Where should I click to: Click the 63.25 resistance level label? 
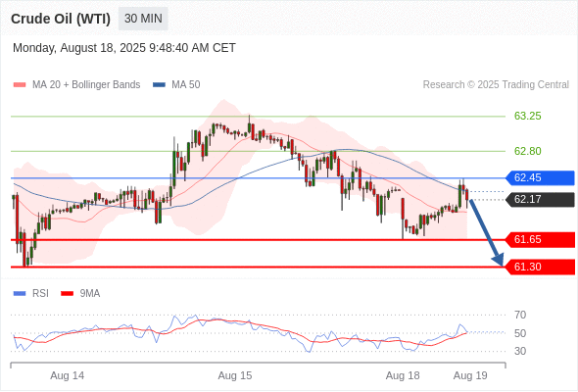point(527,117)
